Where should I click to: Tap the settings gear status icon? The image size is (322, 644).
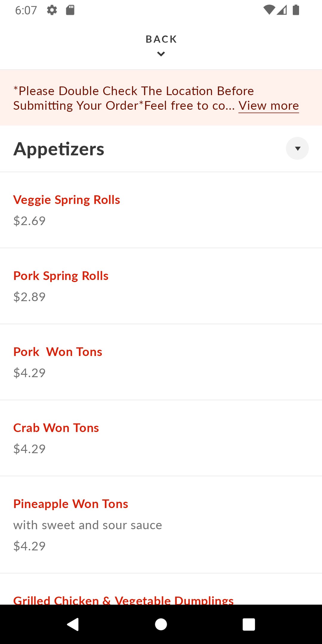(52, 10)
